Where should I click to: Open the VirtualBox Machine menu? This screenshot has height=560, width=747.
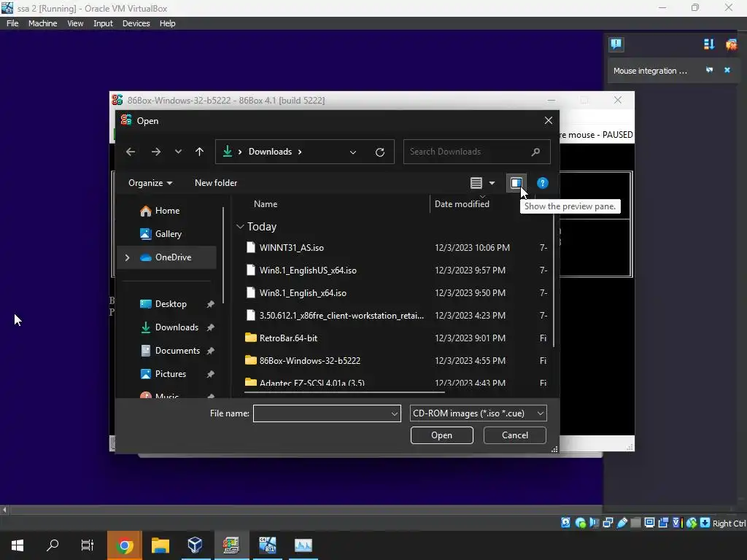click(42, 23)
